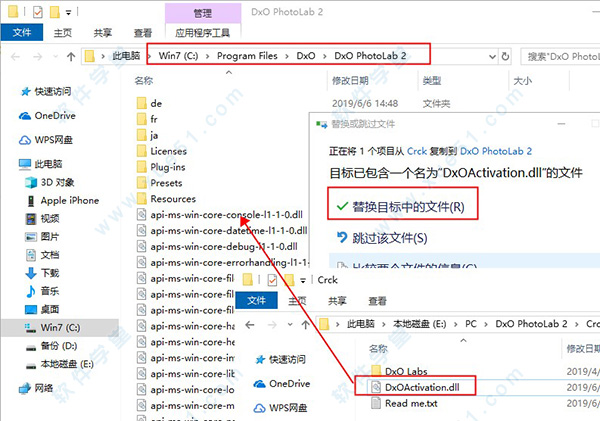Select the 应用程序工具 tab
The image size is (600, 421).
click(202, 33)
